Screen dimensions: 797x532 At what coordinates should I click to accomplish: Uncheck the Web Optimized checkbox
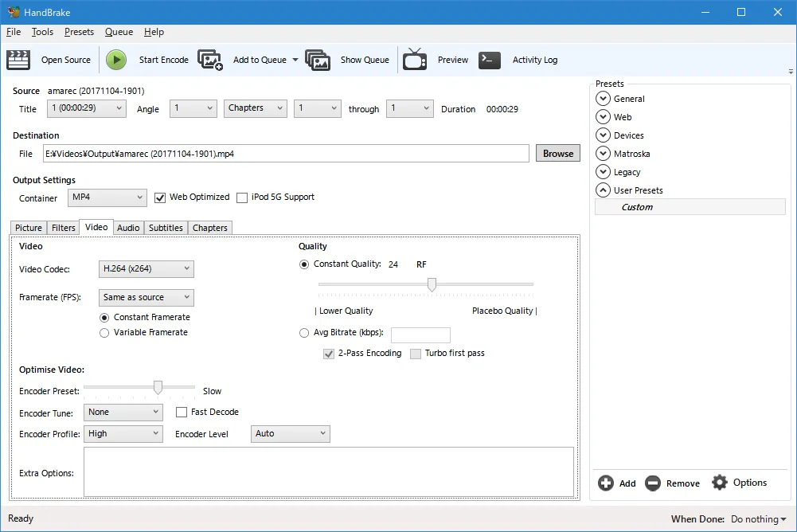[x=160, y=198]
